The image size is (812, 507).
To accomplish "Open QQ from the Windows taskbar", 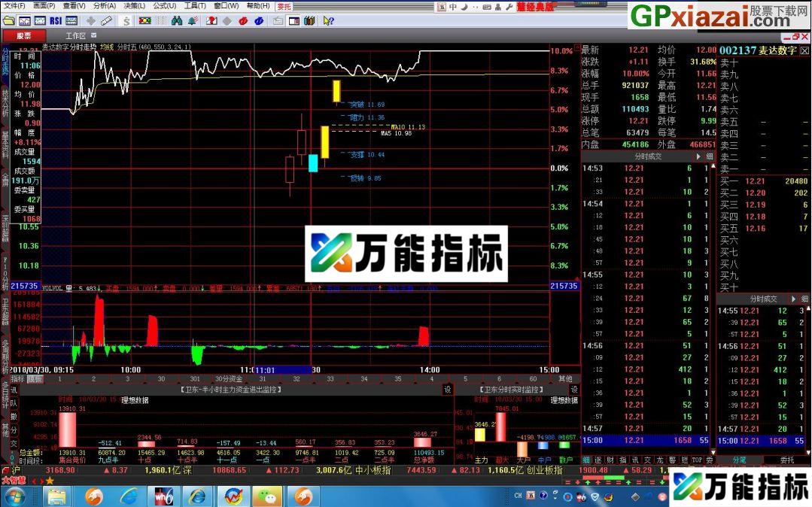I will [268, 496].
